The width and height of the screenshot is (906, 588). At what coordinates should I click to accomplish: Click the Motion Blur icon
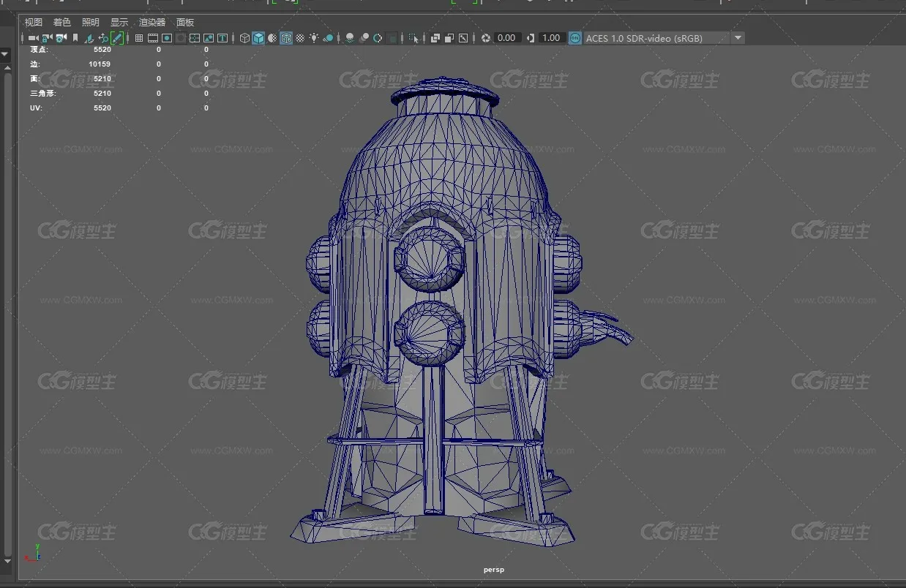(364, 38)
